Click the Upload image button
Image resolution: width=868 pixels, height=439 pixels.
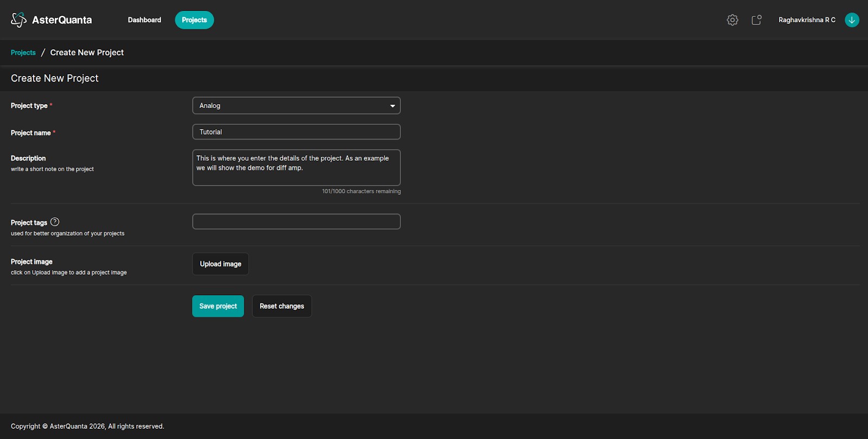click(x=220, y=264)
